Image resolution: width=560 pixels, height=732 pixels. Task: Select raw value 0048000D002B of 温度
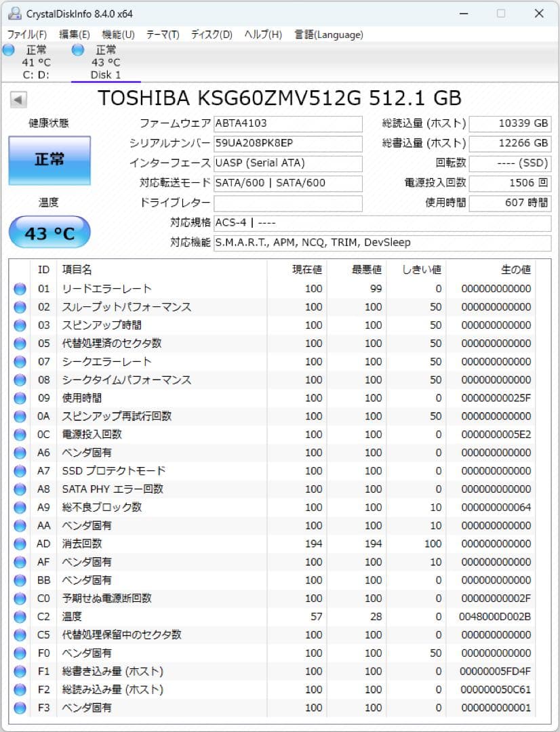pos(495,617)
